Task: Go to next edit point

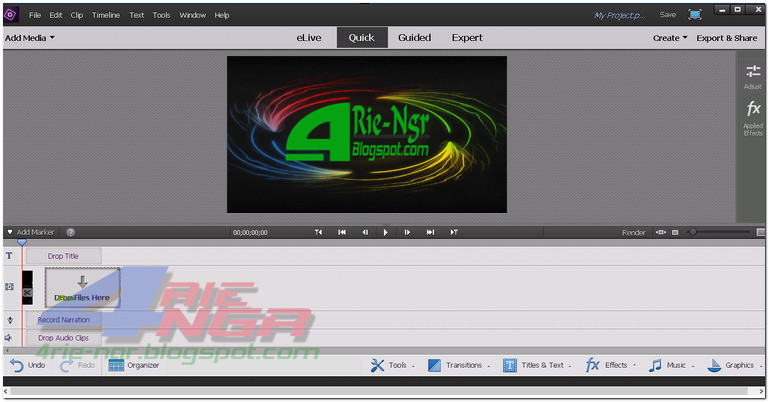Action: tap(454, 232)
